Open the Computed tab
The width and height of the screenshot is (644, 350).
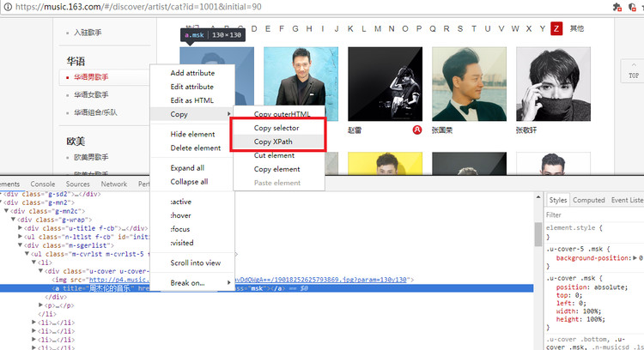[x=588, y=200]
